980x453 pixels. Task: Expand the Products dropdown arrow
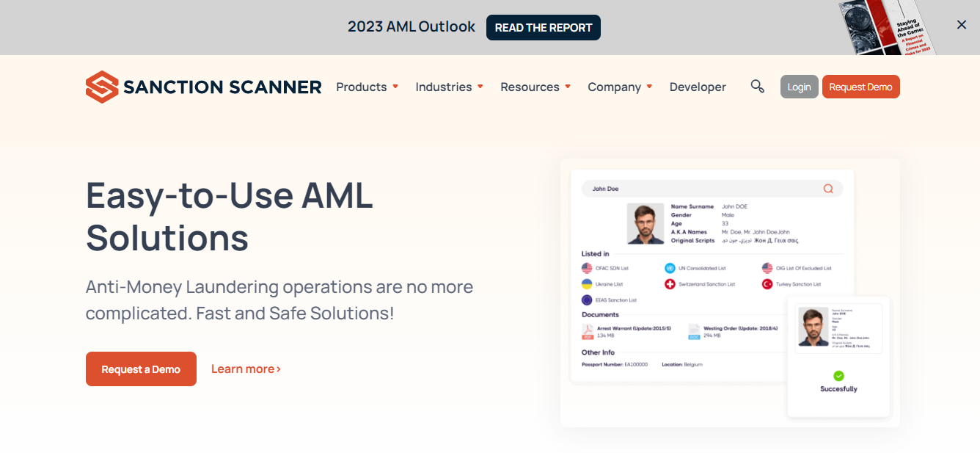pos(395,87)
